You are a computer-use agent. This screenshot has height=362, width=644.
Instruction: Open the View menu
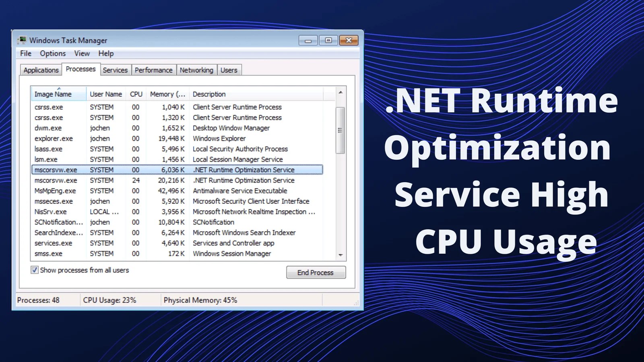[82, 53]
